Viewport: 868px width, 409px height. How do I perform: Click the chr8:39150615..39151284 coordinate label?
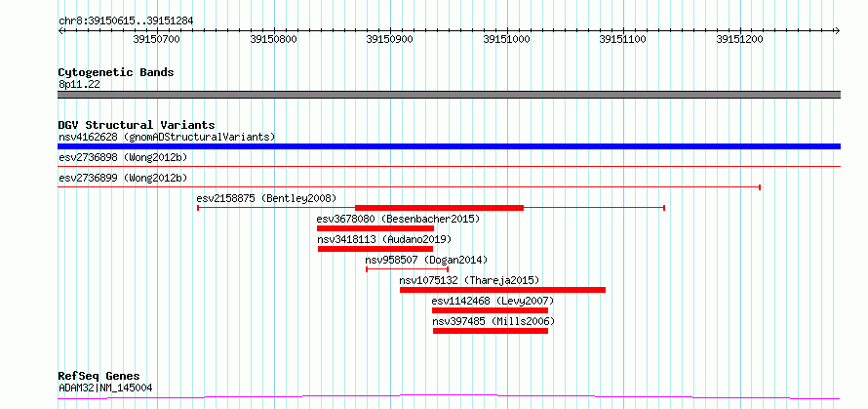pos(126,21)
